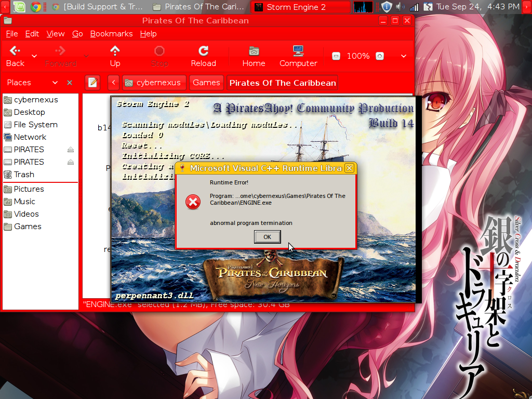Open the Linux Mint menu icon
Image resolution: width=532 pixels, height=399 pixels.
19,7
